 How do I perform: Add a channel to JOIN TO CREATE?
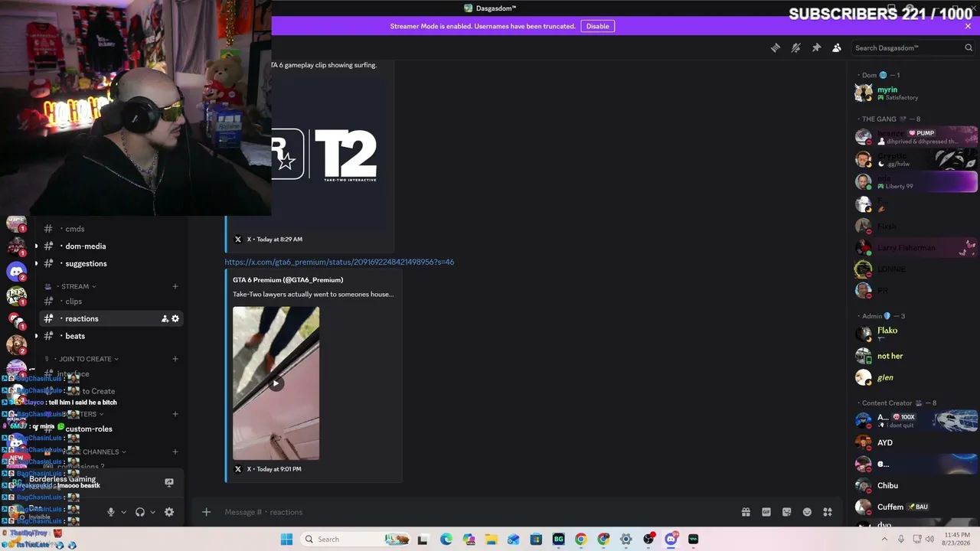[x=175, y=359]
